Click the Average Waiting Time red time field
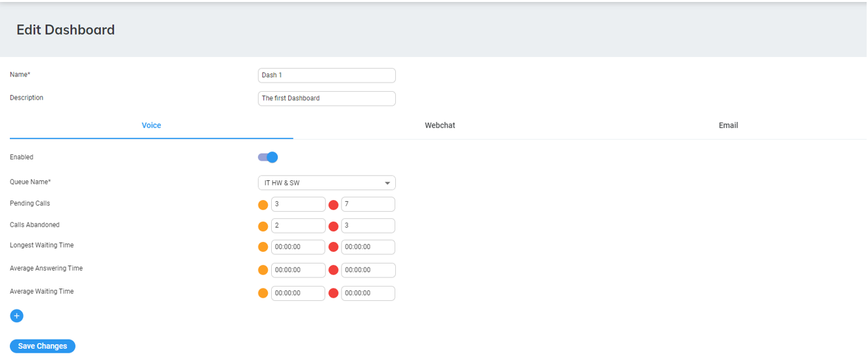Image resolution: width=868 pixels, height=358 pixels. [368, 293]
